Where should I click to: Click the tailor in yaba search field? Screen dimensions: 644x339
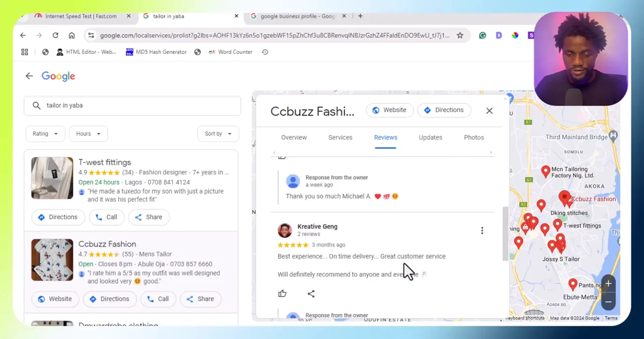click(x=132, y=106)
